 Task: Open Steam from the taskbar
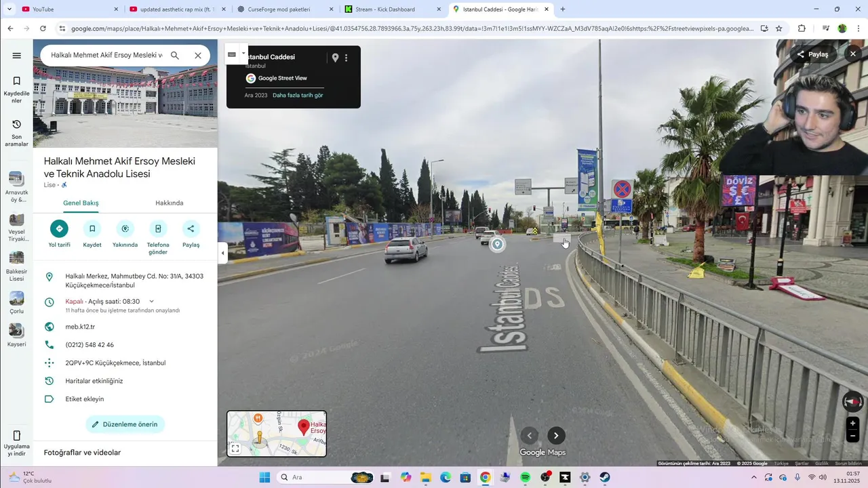tap(605, 477)
